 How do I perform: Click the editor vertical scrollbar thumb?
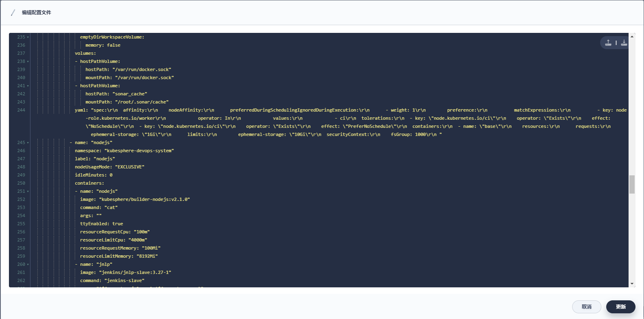[632, 184]
